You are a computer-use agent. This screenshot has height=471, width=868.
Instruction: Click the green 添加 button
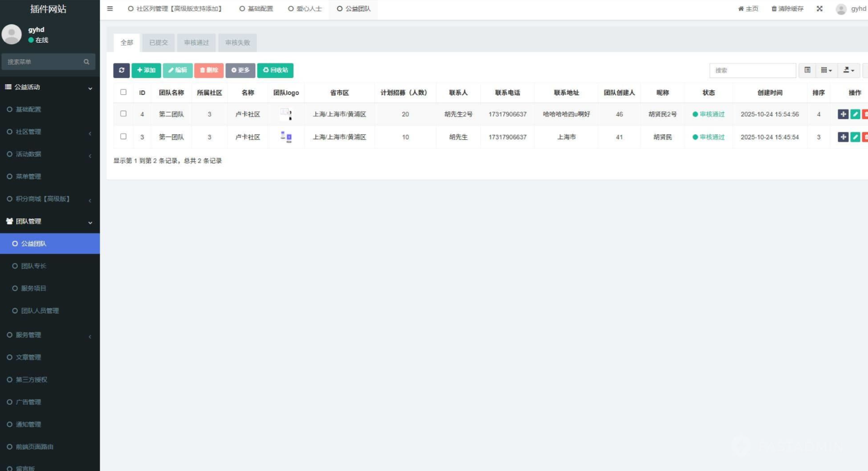point(146,70)
